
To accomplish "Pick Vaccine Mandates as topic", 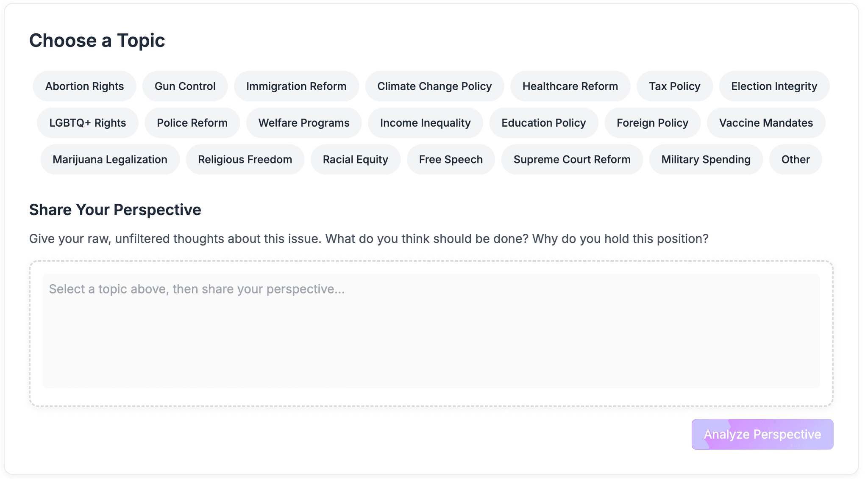I will click(x=766, y=123).
